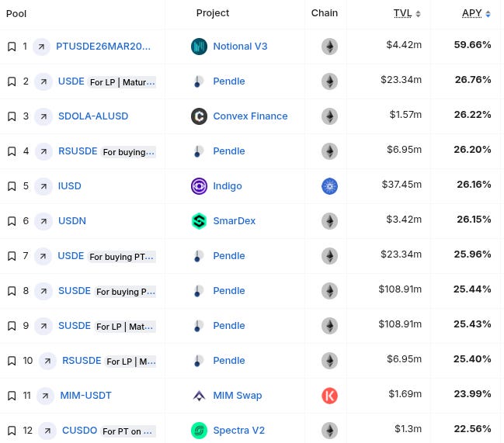The image size is (504, 443).
Task: Bookmark pool row number 10
Action: [x=12, y=361]
